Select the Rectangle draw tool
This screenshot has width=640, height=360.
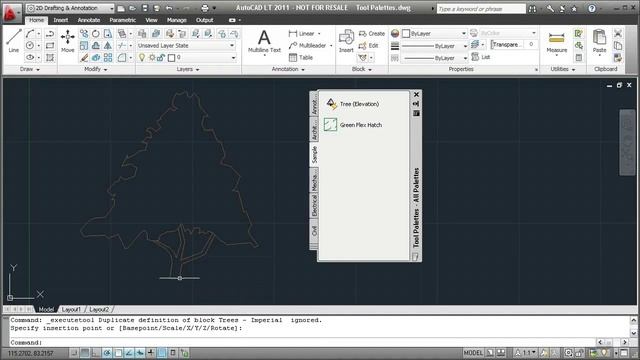point(50,45)
